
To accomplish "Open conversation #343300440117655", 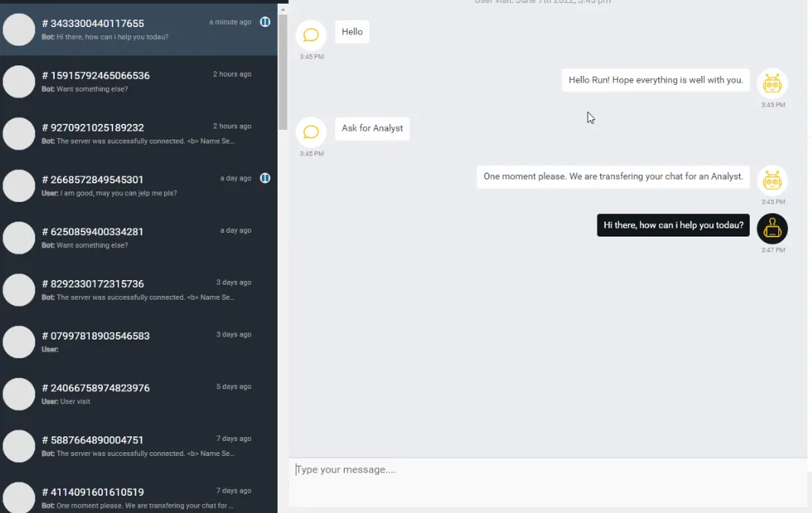I will coord(139,29).
